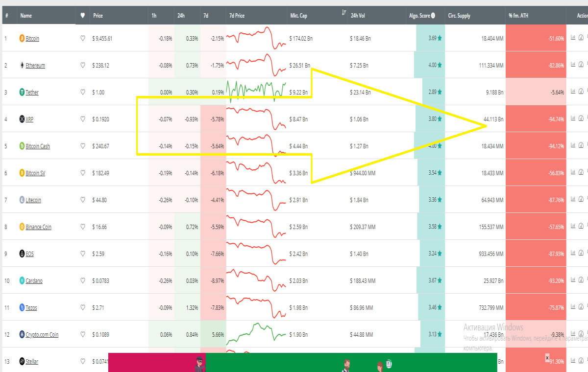Image resolution: width=588 pixels, height=372 pixels.
Task: Toggle the Ethereum favorite heart
Action: point(83,65)
